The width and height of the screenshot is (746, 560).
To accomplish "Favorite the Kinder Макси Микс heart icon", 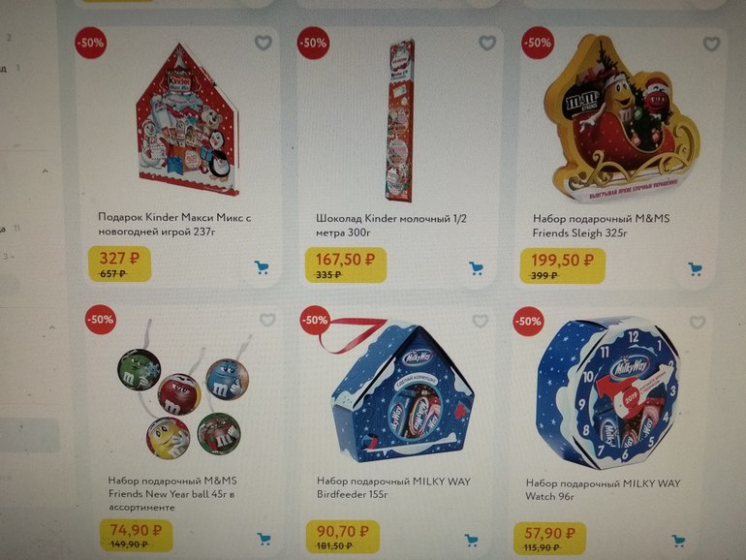I will point(264,43).
